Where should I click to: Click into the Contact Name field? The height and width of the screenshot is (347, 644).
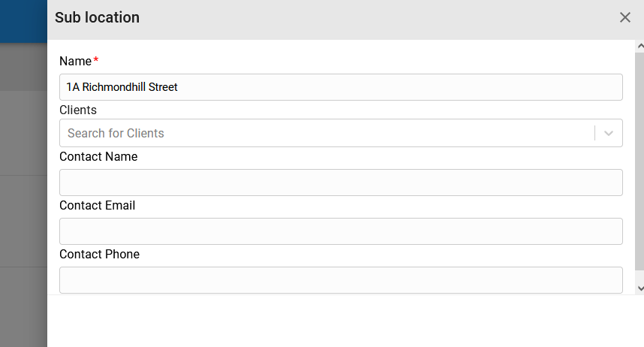tap(341, 183)
